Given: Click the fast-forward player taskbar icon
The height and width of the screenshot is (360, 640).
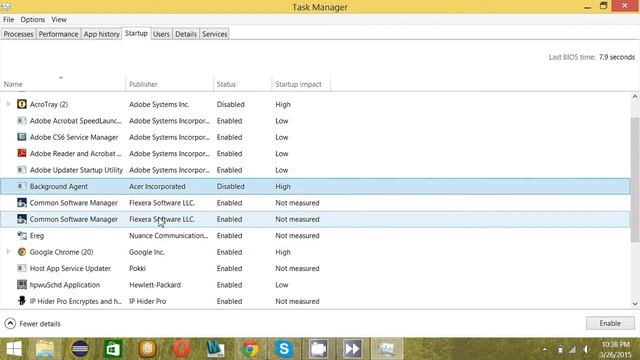Looking at the screenshot, I should (x=352, y=349).
